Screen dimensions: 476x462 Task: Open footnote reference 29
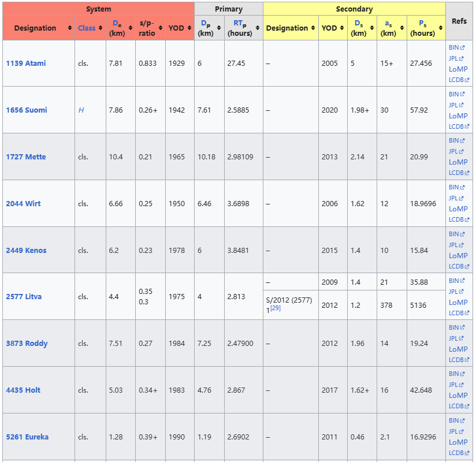click(x=276, y=308)
